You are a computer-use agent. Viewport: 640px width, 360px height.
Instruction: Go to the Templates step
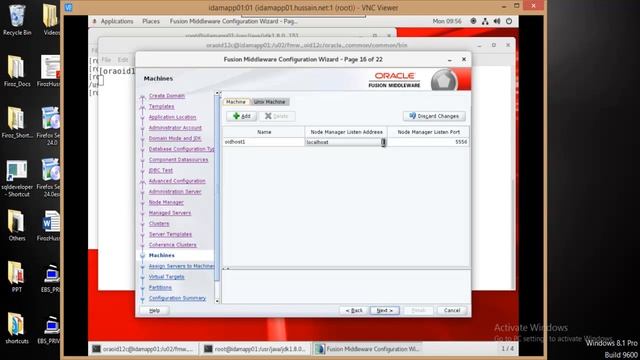(161, 107)
